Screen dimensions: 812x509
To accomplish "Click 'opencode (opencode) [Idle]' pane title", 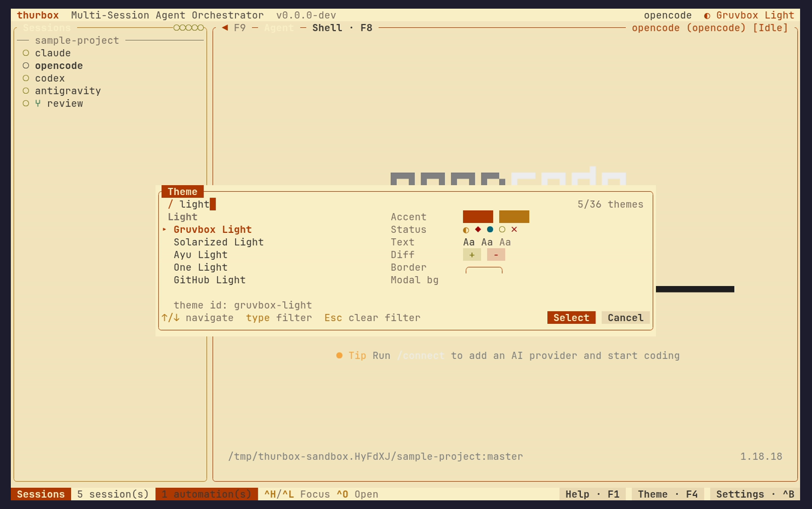I will click(710, 28).
